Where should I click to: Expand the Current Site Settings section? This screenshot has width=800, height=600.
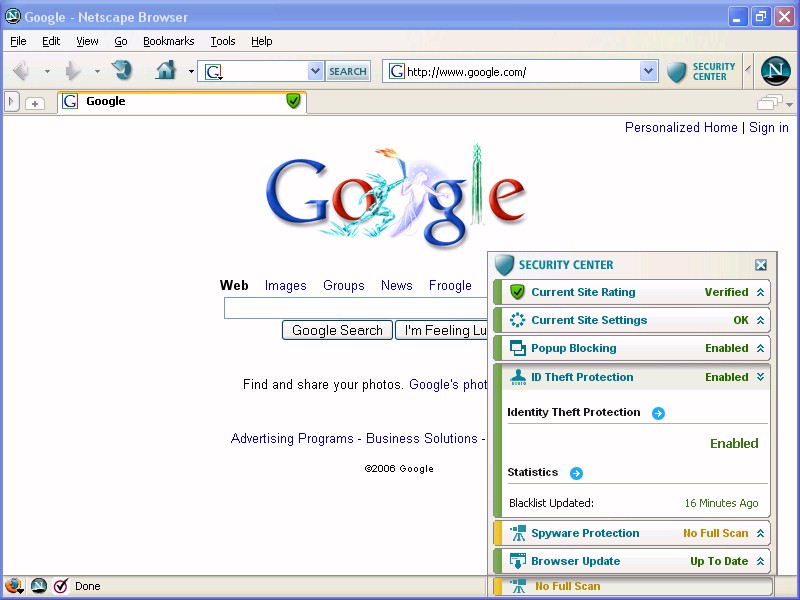760,320
